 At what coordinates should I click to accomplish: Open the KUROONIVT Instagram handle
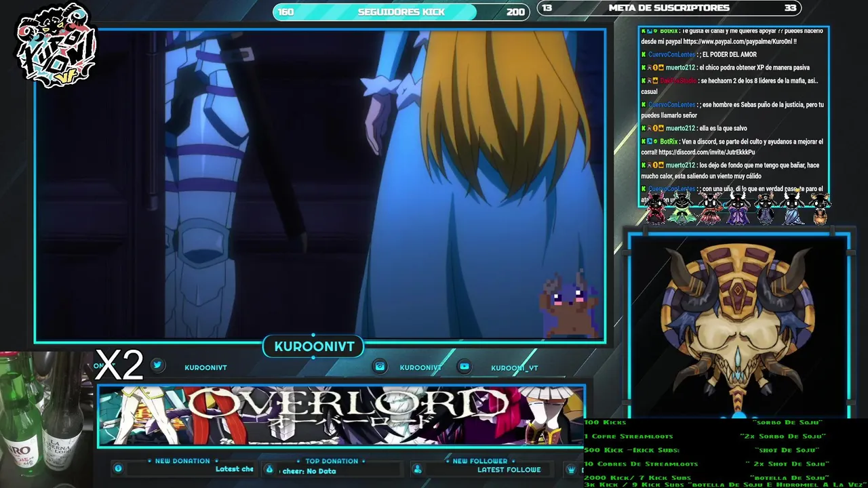tap(420, 367)
